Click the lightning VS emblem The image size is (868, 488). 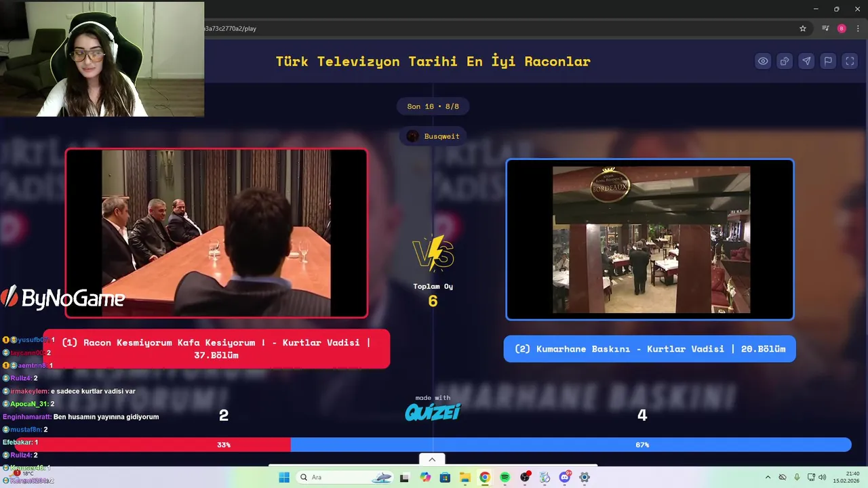[x=433, y=252]
